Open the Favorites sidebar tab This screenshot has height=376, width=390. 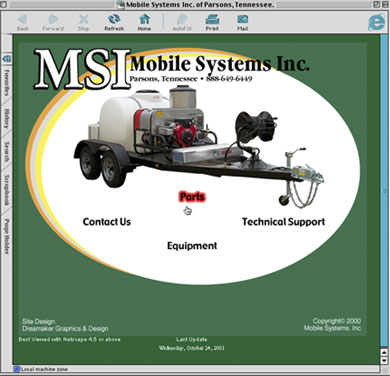click(7, 83)
